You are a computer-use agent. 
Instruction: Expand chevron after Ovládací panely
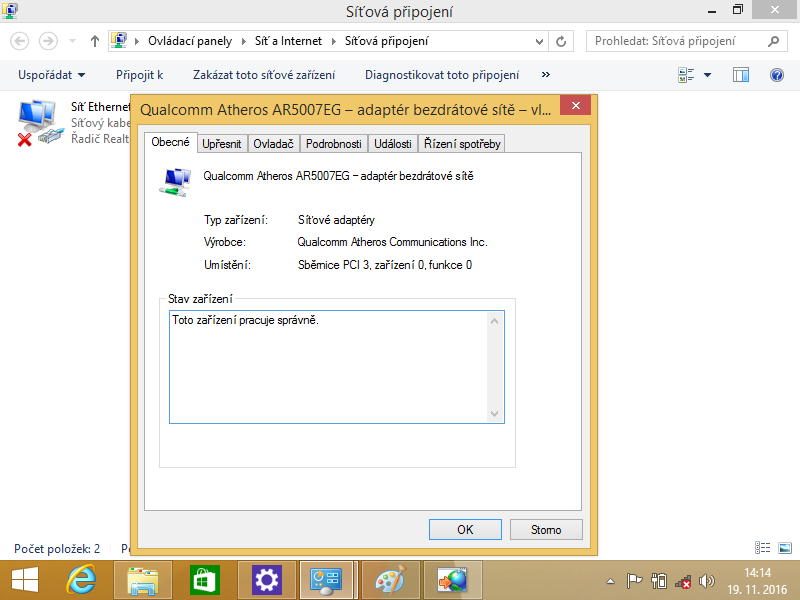(243, 41)
